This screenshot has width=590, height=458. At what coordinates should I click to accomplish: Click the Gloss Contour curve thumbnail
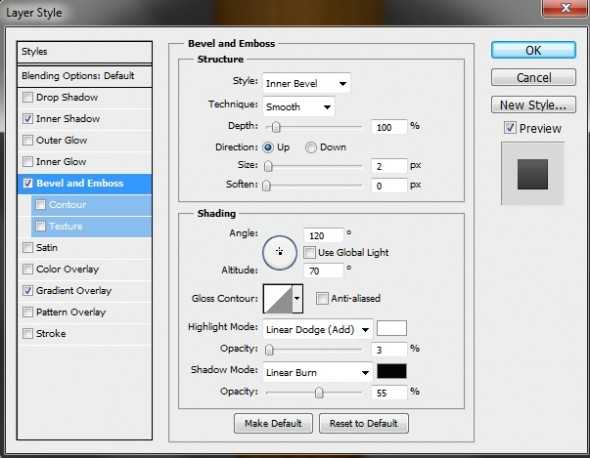tap(278, 298)
